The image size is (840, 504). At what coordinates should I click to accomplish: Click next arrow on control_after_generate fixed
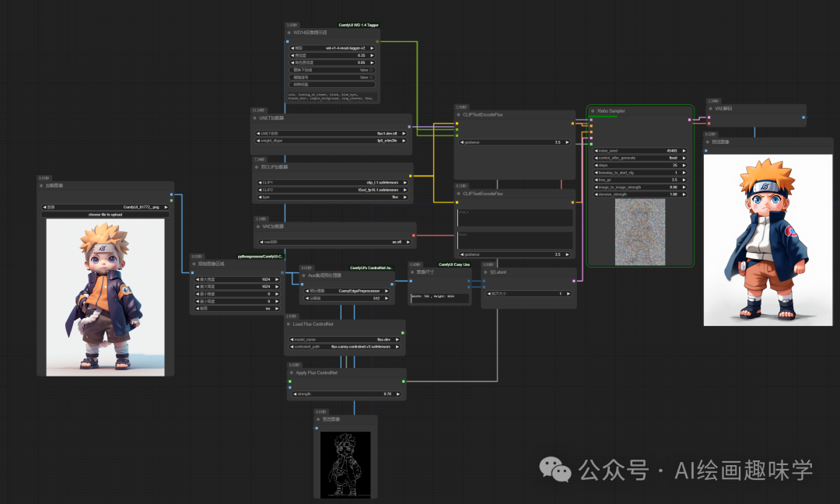click(x=684, y=158)
